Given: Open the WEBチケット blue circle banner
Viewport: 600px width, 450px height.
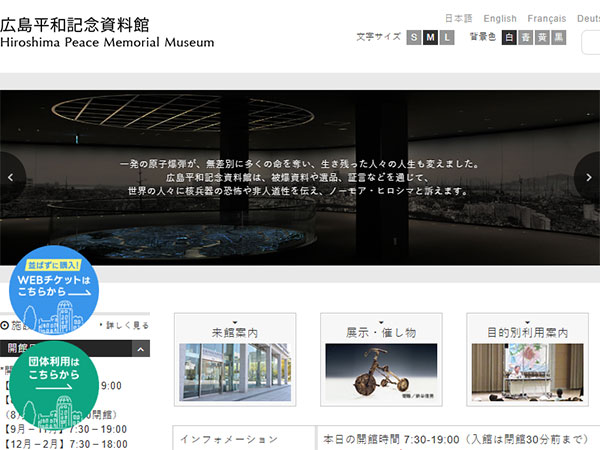Looking at the screenshot, I should [x=54, y=290].
